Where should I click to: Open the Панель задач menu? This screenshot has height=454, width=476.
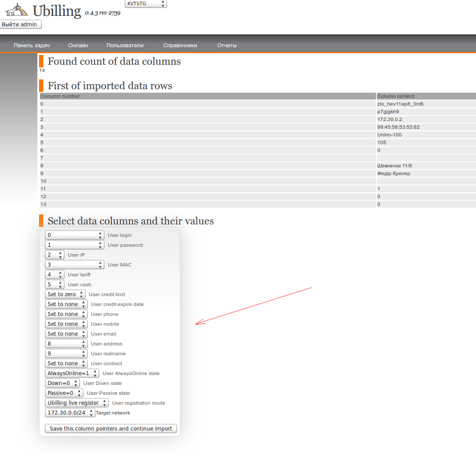(32, 45)
